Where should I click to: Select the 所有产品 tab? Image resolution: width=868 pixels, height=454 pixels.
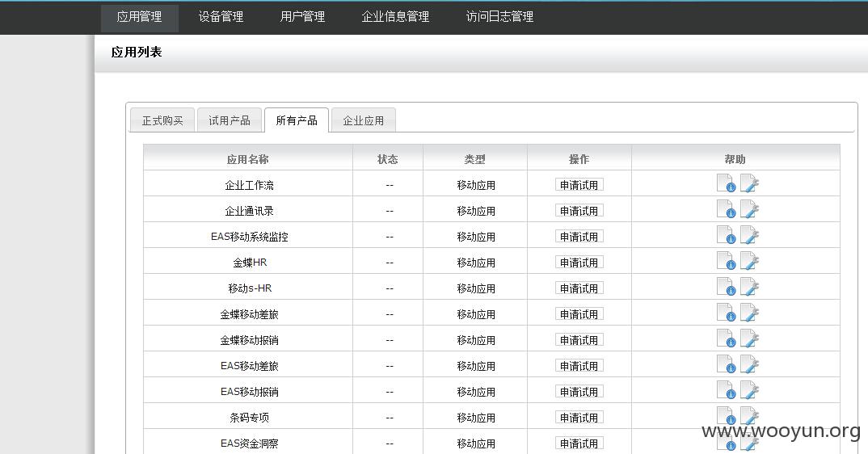click(297, 120)
